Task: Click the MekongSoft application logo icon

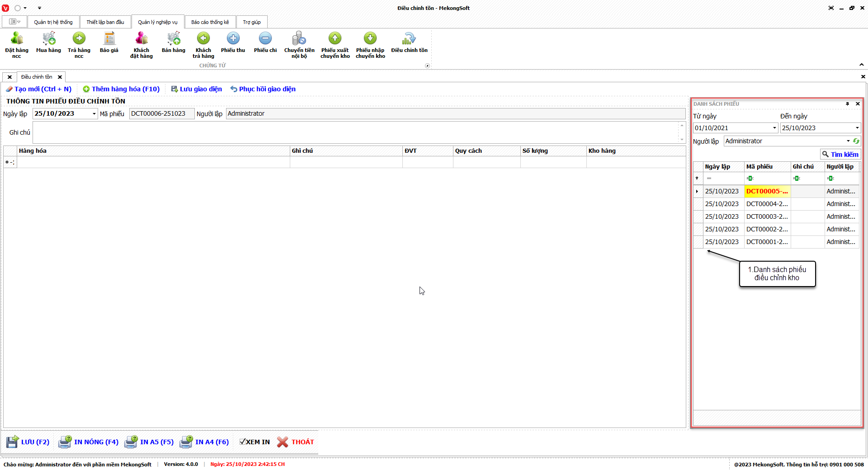Action: [5, 8]
